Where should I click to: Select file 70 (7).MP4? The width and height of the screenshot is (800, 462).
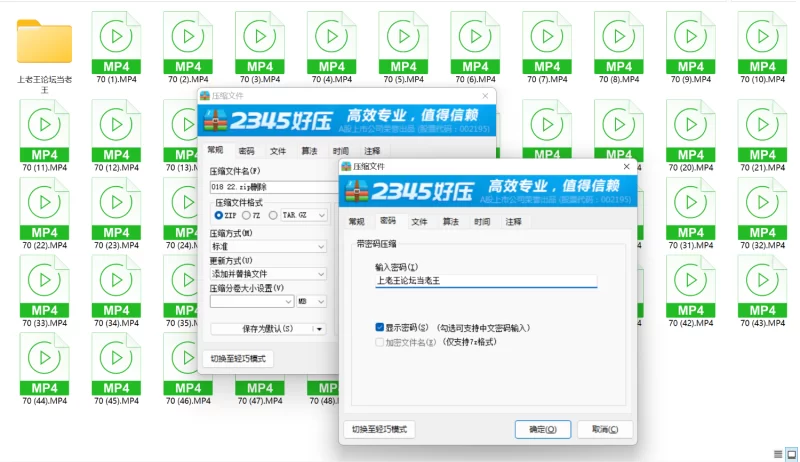point(547,47)
